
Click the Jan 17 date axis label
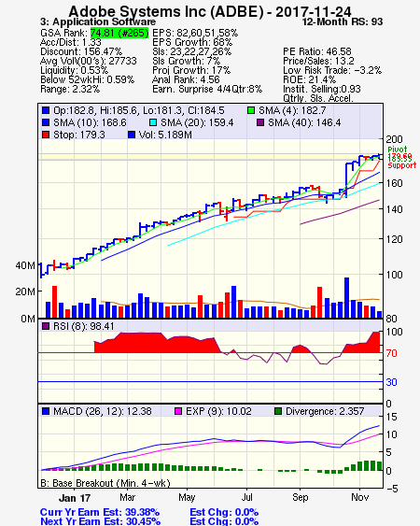pos(75,498)
